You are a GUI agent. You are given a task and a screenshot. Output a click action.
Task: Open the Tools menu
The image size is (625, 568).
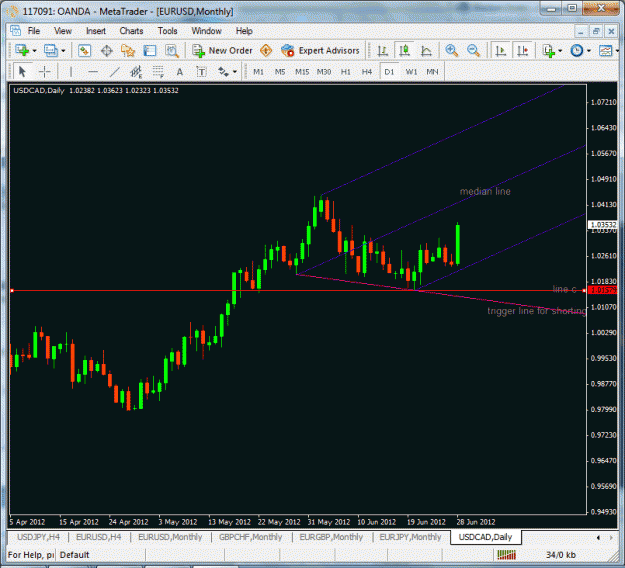pos(167,31)
